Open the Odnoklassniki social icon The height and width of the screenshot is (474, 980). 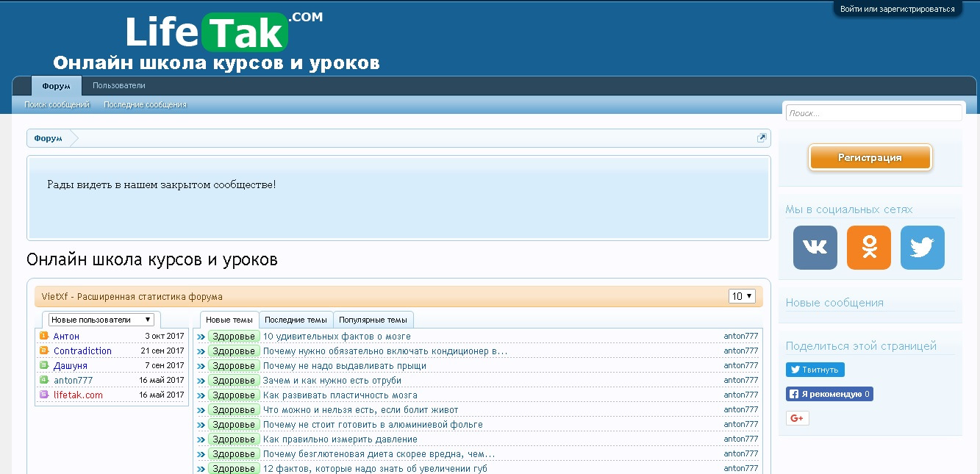point(869,248)
